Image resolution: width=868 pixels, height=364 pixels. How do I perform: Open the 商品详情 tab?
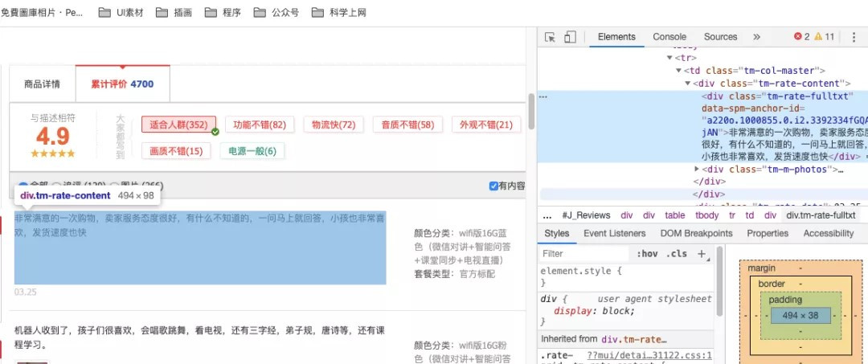coord(42,84)
